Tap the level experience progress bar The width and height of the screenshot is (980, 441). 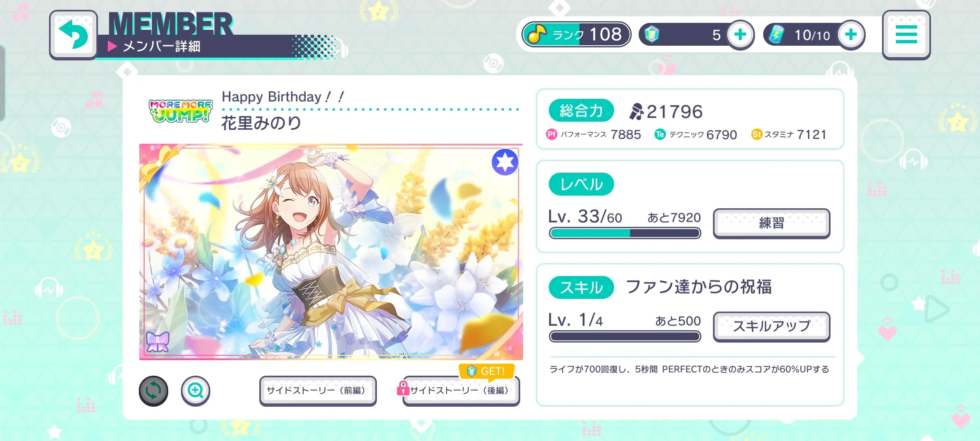(x=625, y=233)
